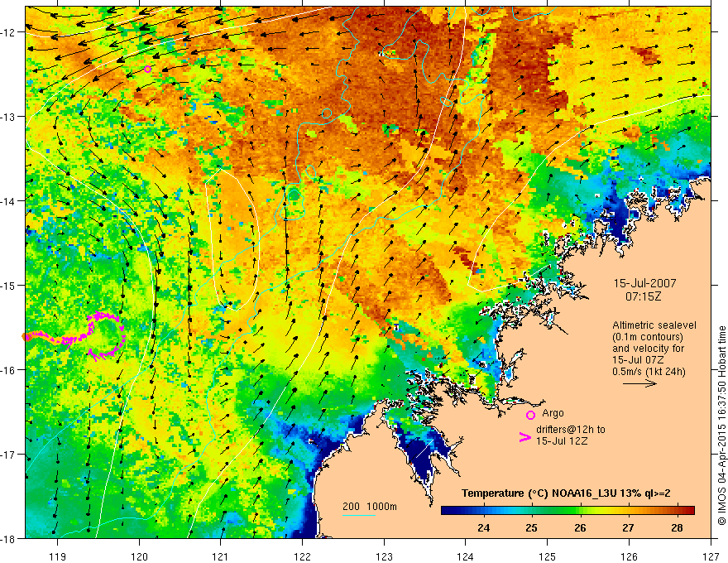Click the 0.5m/s velocity scale arrow
728x563 pixels.
pos(639,383)
